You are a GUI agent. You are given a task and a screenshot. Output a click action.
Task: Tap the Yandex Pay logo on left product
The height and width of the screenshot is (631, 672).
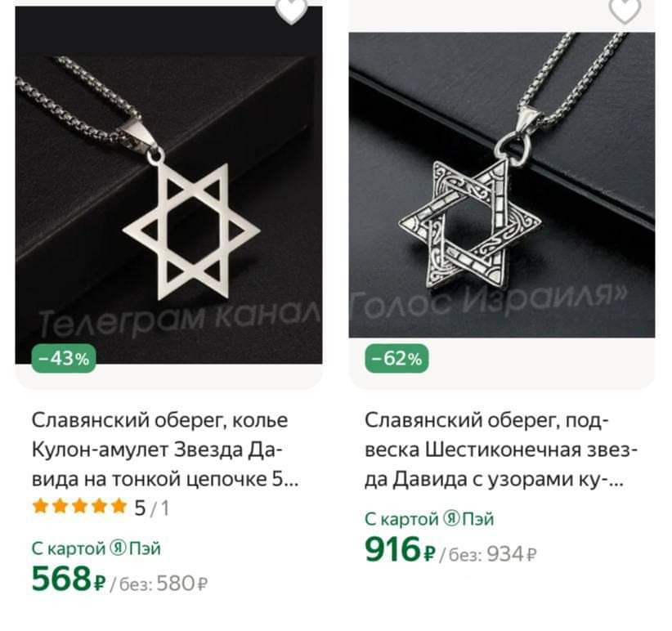point(118,548)
